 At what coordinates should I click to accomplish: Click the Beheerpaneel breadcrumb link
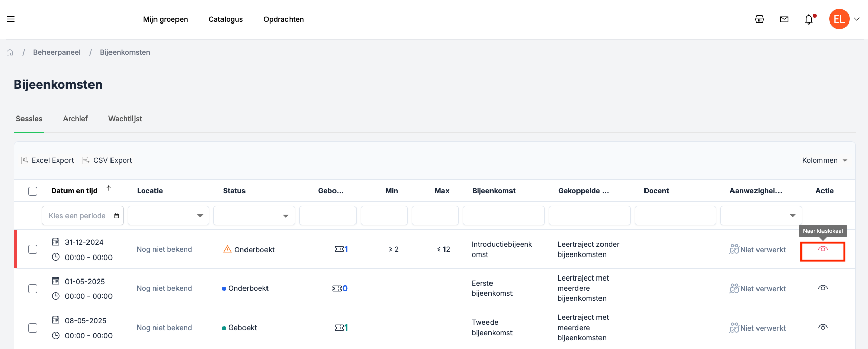(57, 52)
